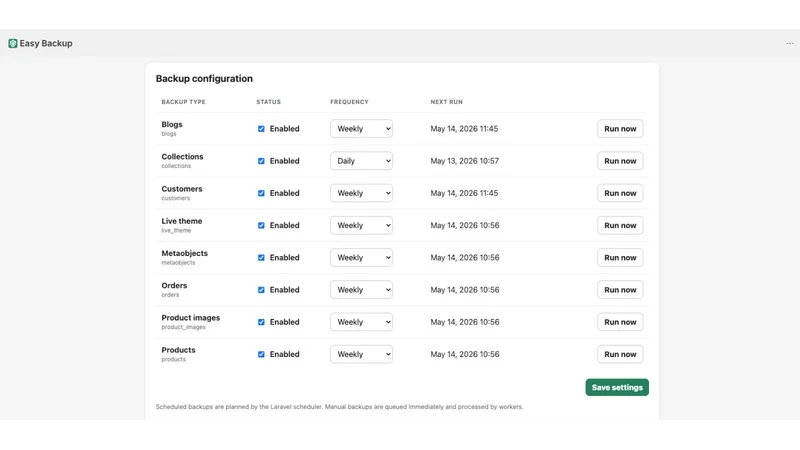Toggle the Orders backup checkbox
The width and height of the screenshot is (800, 450).
(x=261, y=290)
